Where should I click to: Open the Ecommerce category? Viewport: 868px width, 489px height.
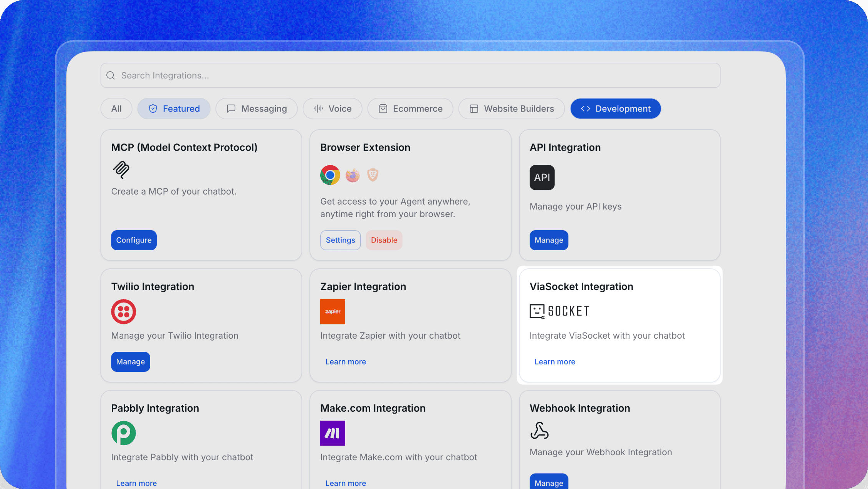point(410,108)
